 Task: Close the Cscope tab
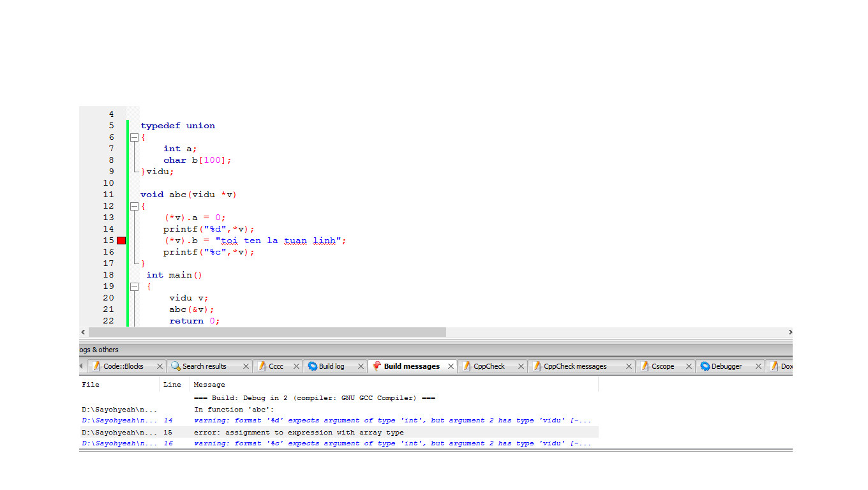point(689,366)
